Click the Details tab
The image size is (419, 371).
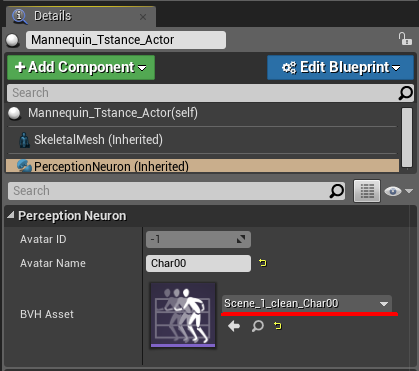click(x=81, y=16)
